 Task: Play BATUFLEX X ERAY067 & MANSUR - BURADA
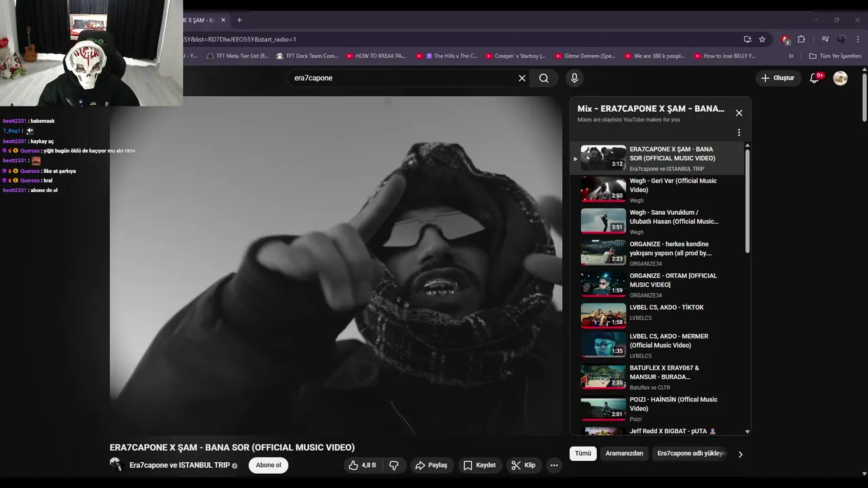point(656,378)
